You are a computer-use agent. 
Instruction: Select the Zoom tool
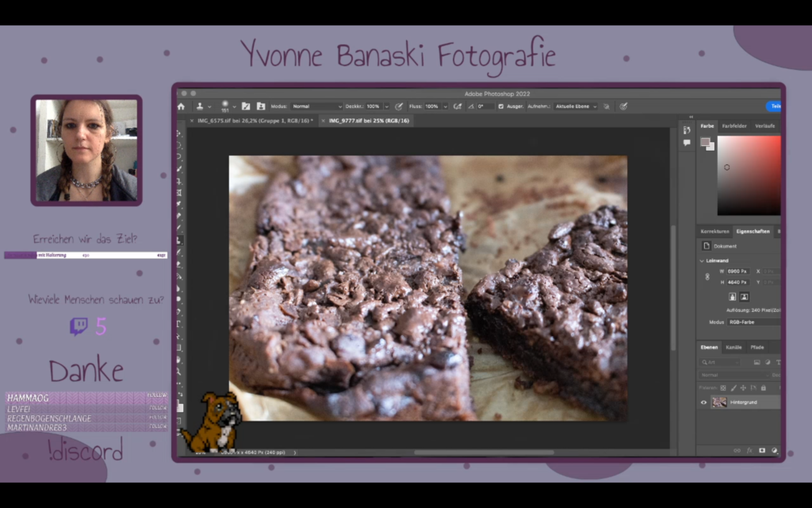coord(179,371)
